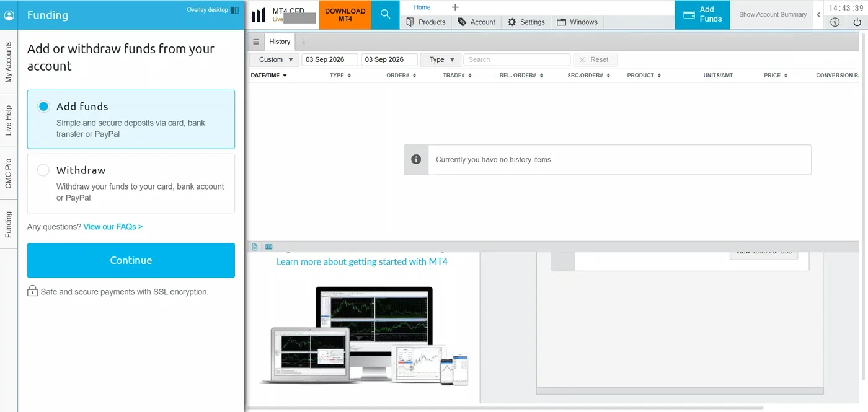This screenshot has height=412, width=868.
Task: Open the Custom date range dropdown
Action: pyautogui.click(x=275, y=59)
